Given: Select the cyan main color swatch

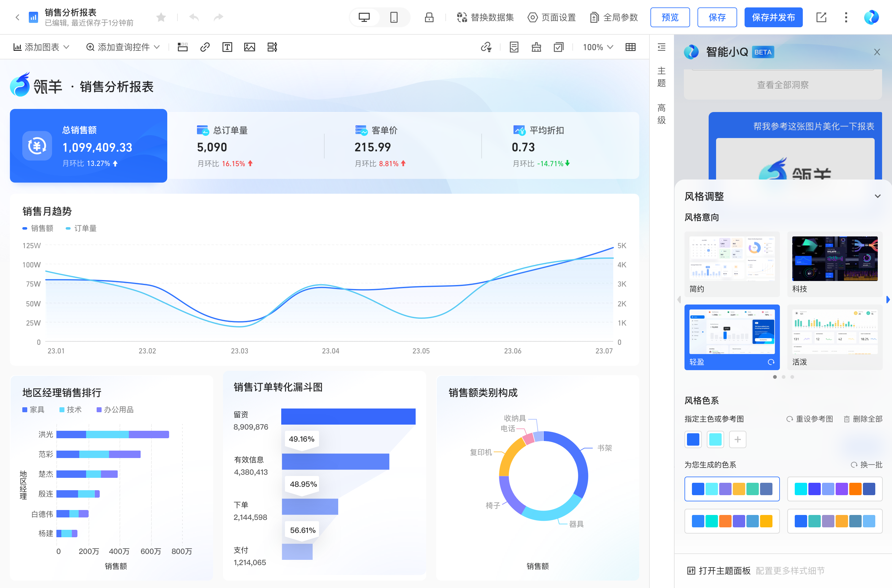Looking at the screenshot, I should 715,439.
